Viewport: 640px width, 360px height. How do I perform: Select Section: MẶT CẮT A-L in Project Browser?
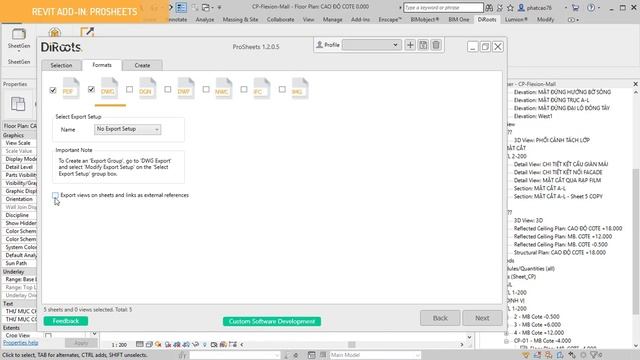pos(540,188)
